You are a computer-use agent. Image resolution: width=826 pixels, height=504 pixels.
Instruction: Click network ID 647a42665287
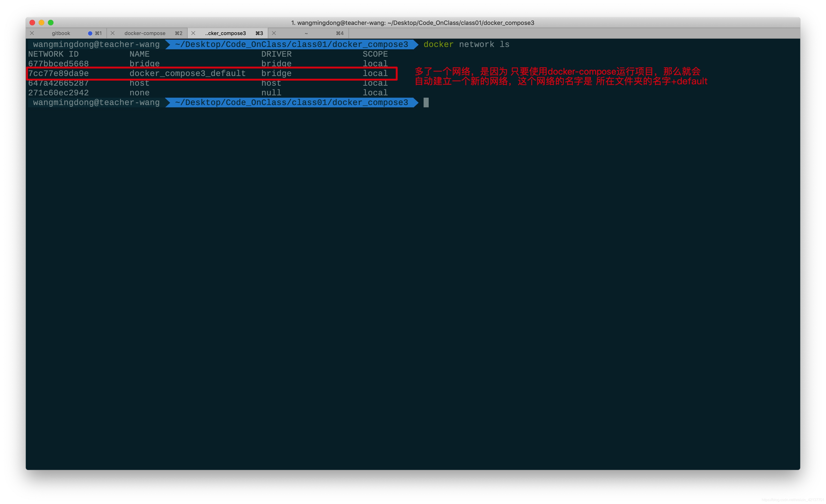[58, 83]
